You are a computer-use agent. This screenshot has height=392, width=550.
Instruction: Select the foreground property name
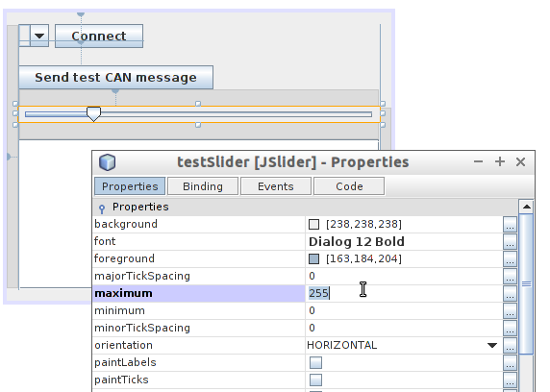pyautogui.click(x=124, y=258)
